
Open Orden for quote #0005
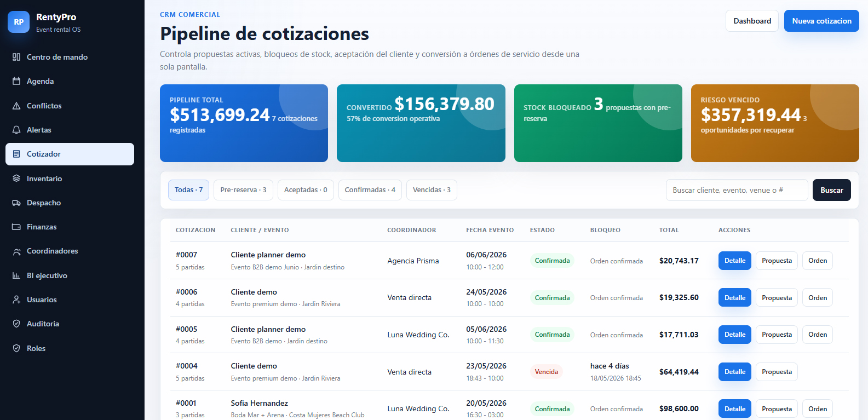(818, 335)
